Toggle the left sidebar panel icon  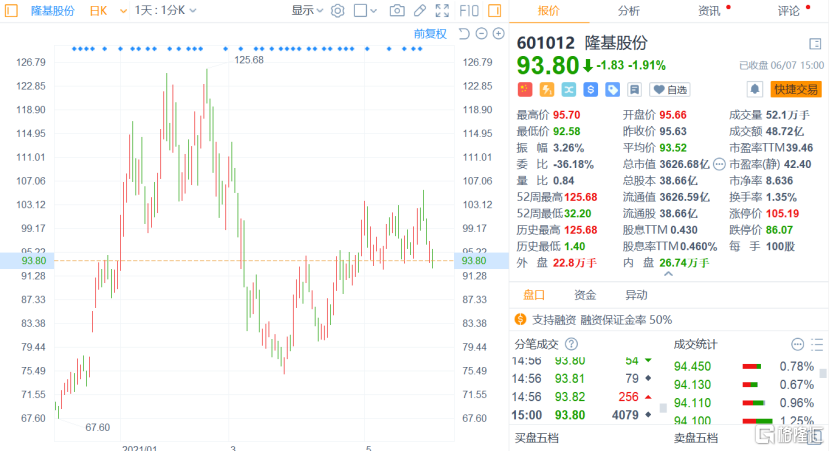pos(11,11)
